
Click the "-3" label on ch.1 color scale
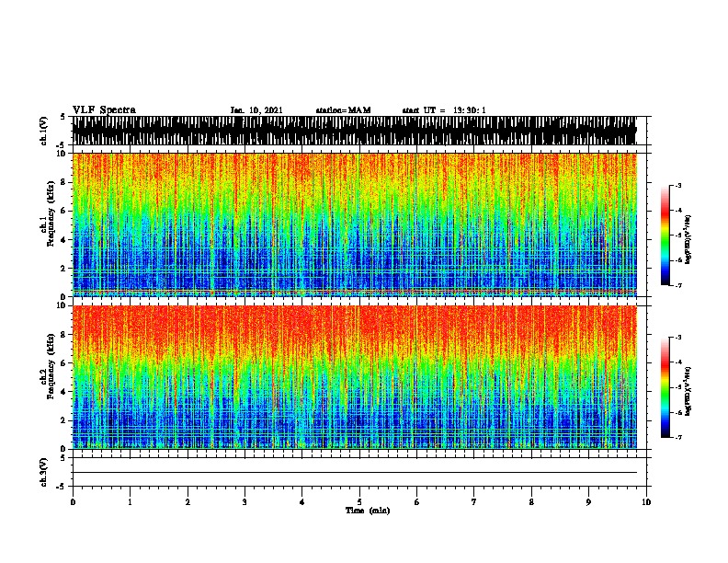coord(677,186)
